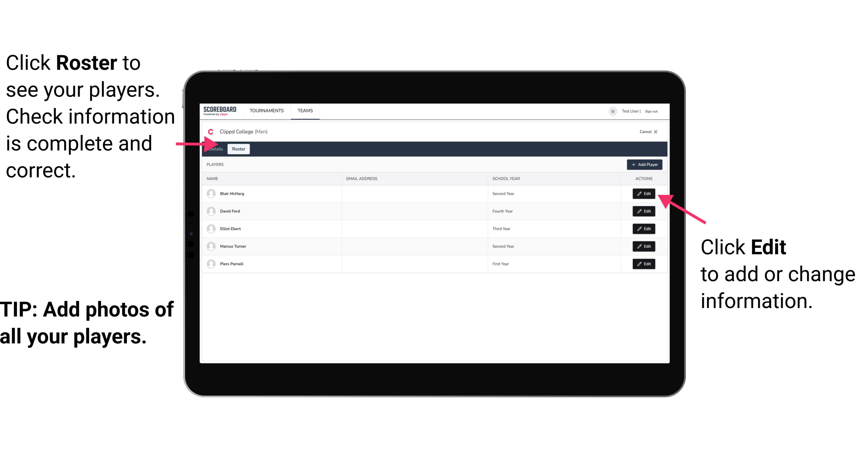Switch to the Roster tab
This screenshot has height=467, width=868.
point(239,149)
